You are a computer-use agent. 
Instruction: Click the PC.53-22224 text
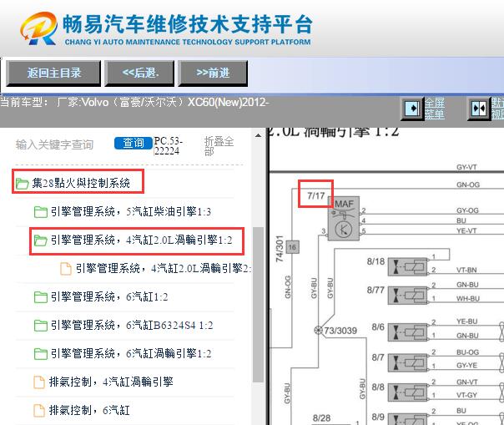(x=168, y=146)
